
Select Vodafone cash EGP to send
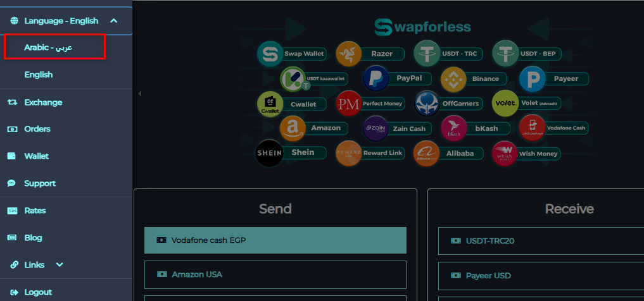coord(275,240)
